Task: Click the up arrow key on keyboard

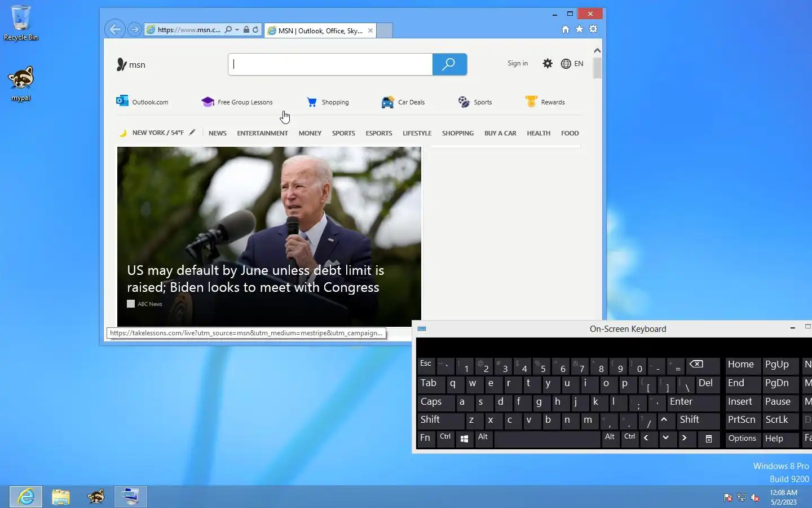Action: pos(665,420)
